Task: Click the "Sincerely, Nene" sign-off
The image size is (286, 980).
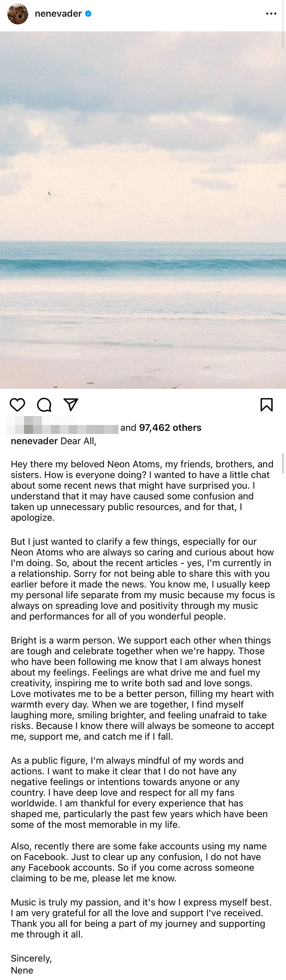Action: click(31, 964)
